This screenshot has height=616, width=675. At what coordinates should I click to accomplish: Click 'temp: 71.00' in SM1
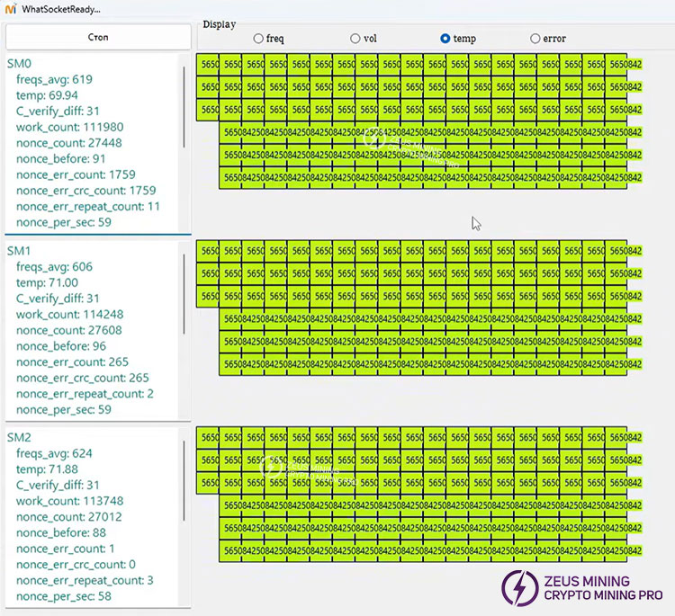48,282
